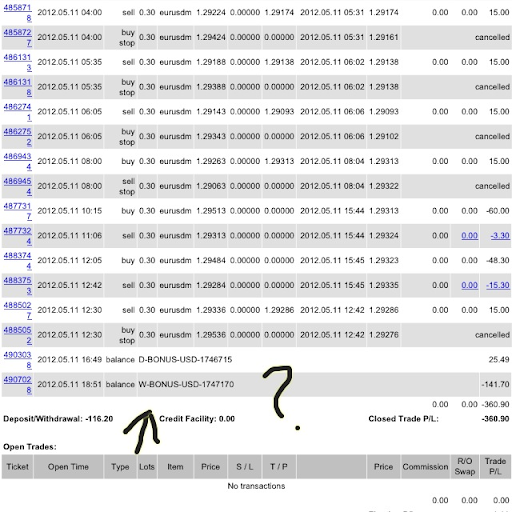Click open price 1.29513

coord(211,211)
